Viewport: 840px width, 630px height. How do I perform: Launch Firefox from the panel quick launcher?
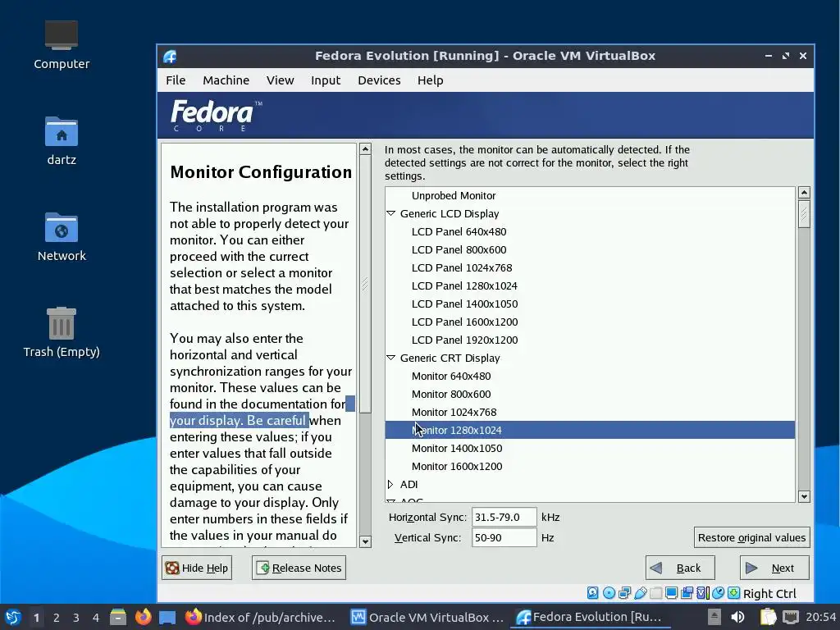coord(143,617)
